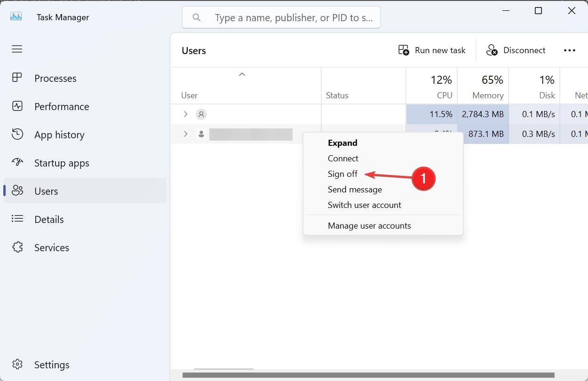Click the 2,784.3 MB memory cell
The width and height of the screenshot is (588, 381).
click(x=483, y=114)
